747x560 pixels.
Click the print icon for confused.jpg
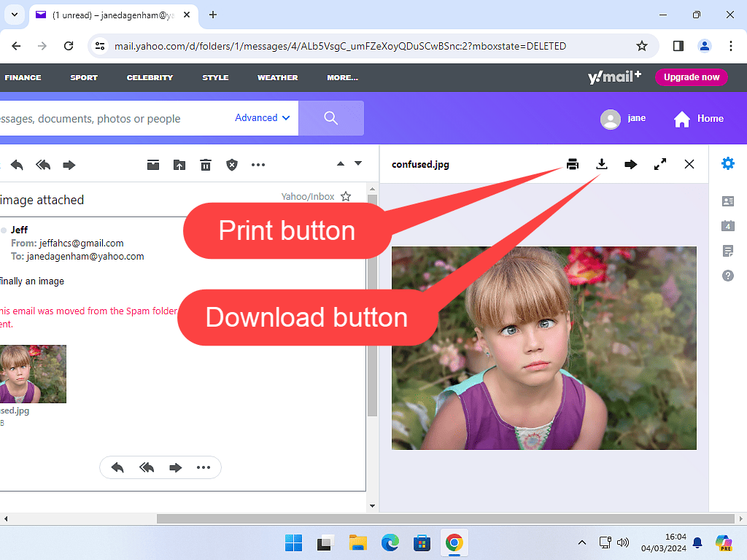(573, 165)
